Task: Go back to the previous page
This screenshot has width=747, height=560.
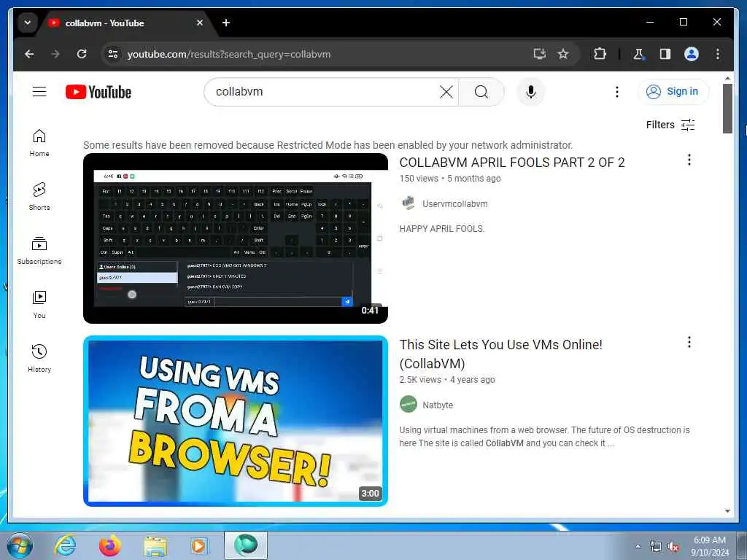Action: (29, 54)
